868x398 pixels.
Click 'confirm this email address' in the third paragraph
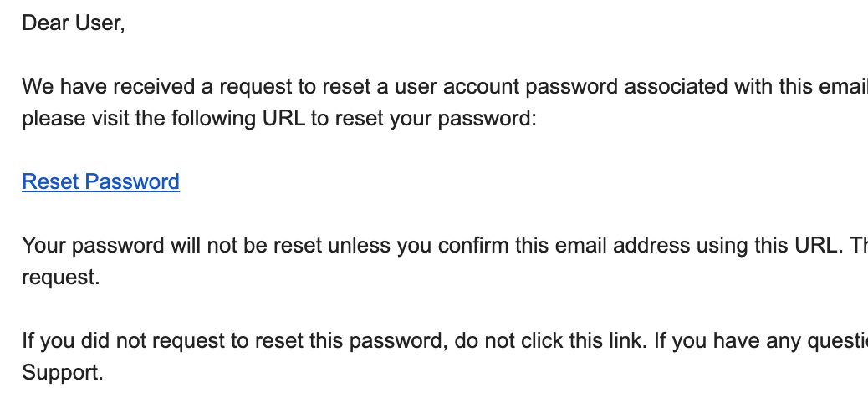pos(564,245)
